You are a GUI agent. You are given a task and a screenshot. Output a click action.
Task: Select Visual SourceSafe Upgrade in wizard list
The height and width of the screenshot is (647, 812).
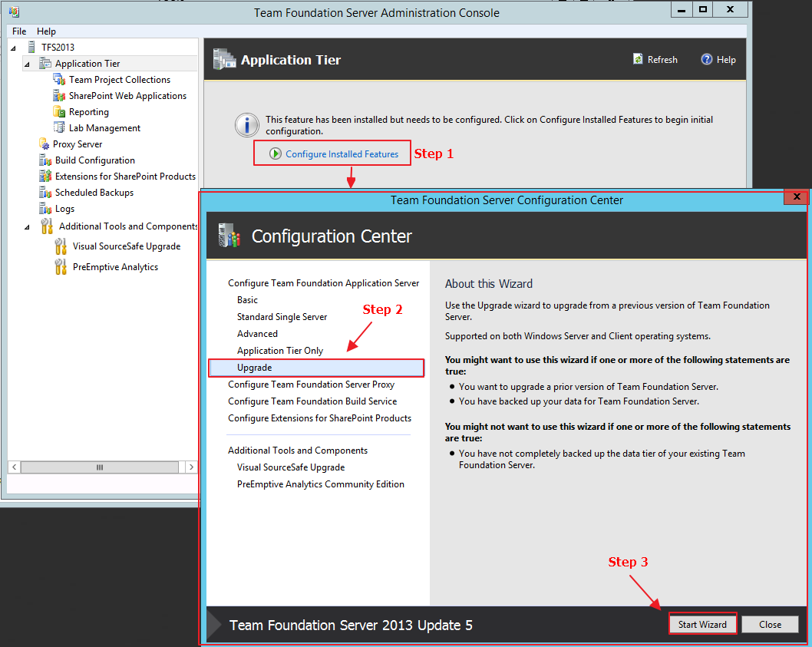(x=291, y=467)
